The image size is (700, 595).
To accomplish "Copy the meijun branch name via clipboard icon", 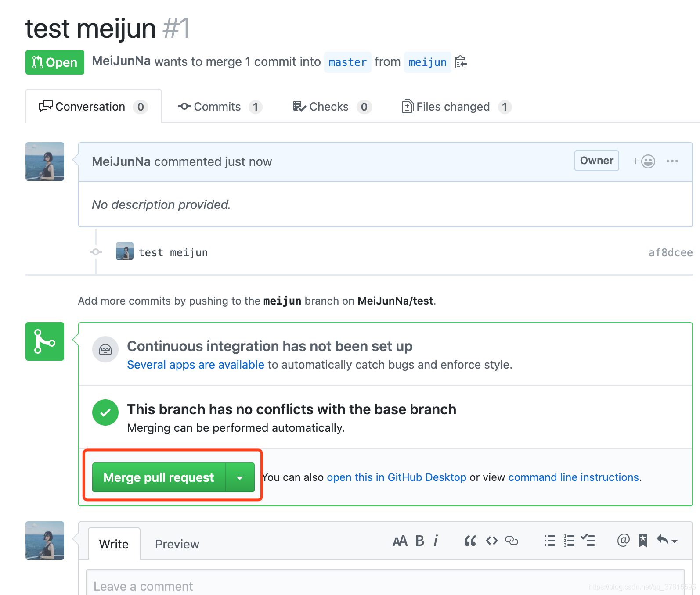I will pos(461,62).
